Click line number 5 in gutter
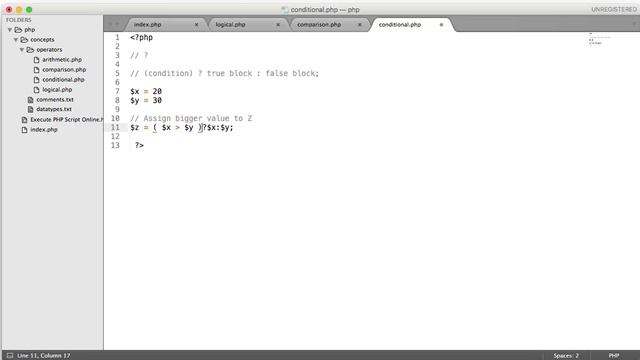Screen dimensions: 640x360 [x=117, y=73]
